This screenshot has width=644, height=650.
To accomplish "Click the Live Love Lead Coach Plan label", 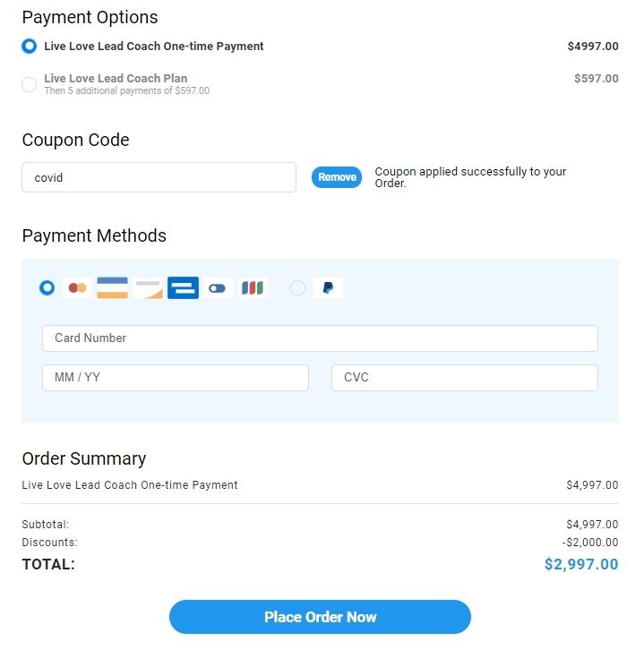I will click(x=116, y=78).
